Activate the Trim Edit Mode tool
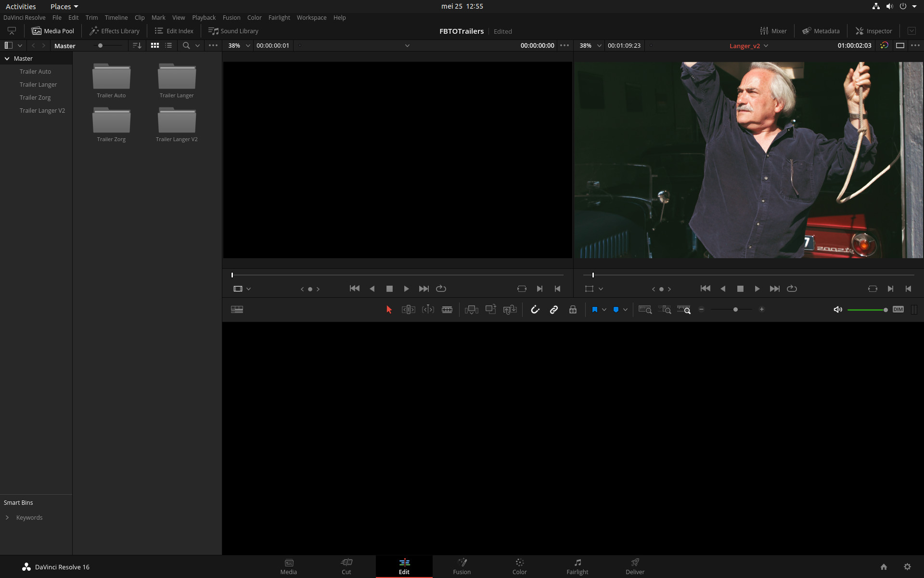This screenshot has height=578, width=924. pyautogui.click(x=408, y=310)
